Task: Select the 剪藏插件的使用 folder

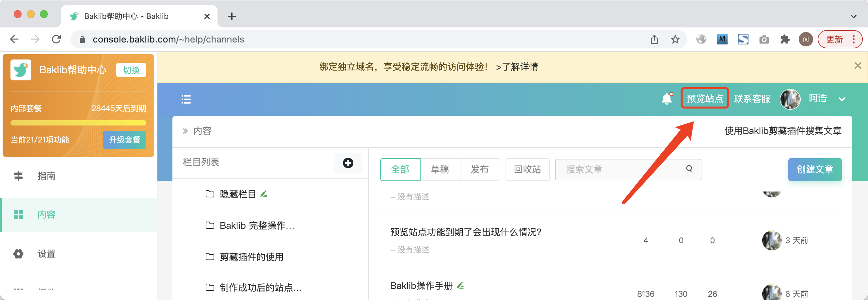Action: click(251, 257)
